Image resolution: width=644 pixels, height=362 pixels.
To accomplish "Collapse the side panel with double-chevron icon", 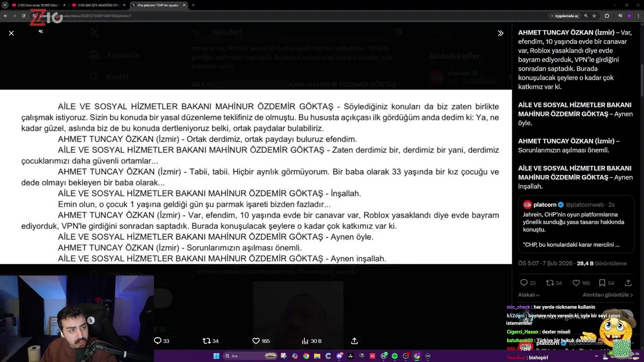I will click(501, 33).
